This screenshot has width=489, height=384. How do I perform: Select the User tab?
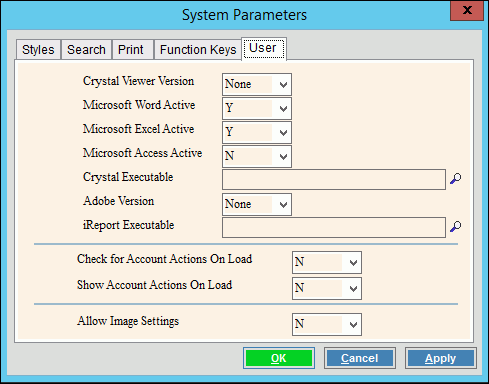264,49
